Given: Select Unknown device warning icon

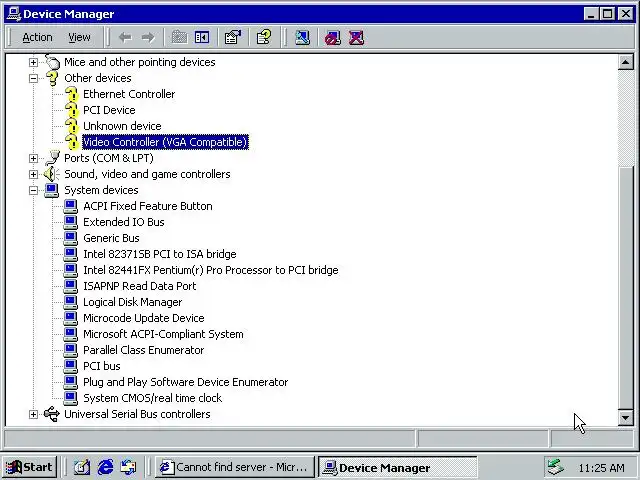Looking at the screenshot, I should click(x=72, y=126).
